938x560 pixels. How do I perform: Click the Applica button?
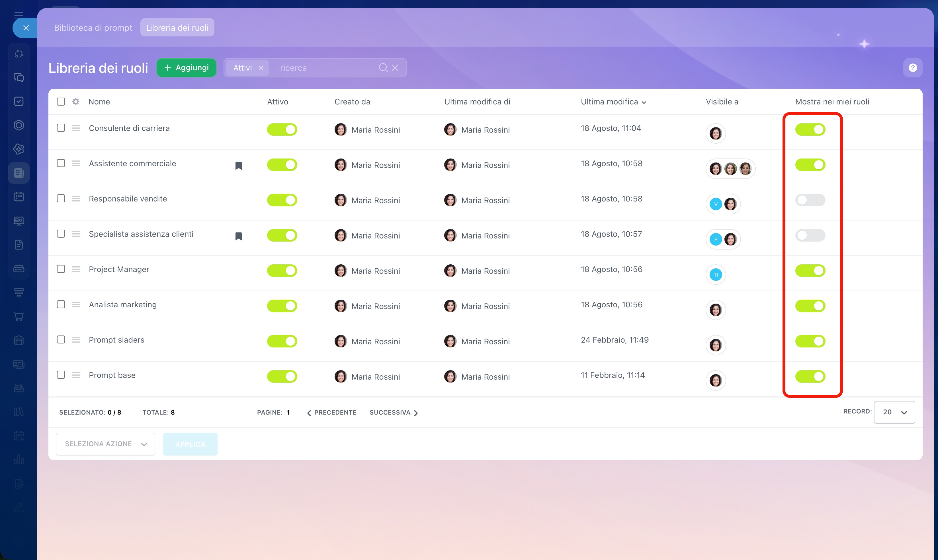pyautogui.click(x=190, y=444)
